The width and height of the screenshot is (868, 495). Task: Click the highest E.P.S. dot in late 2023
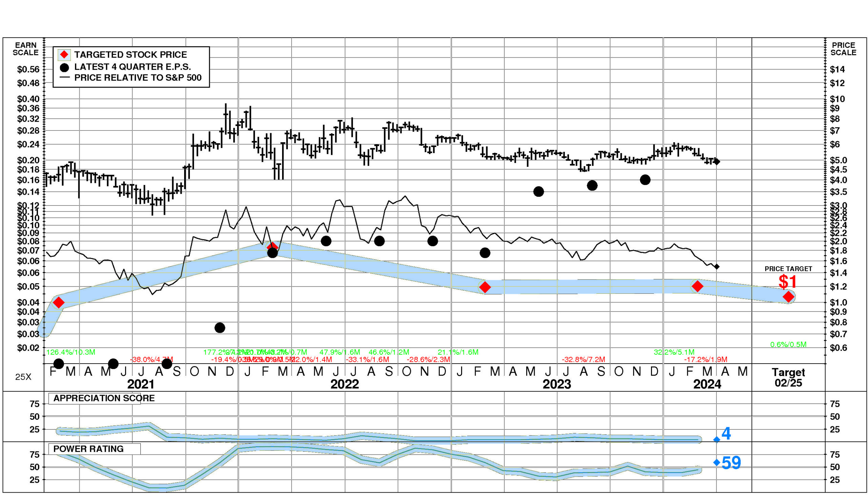645,180
